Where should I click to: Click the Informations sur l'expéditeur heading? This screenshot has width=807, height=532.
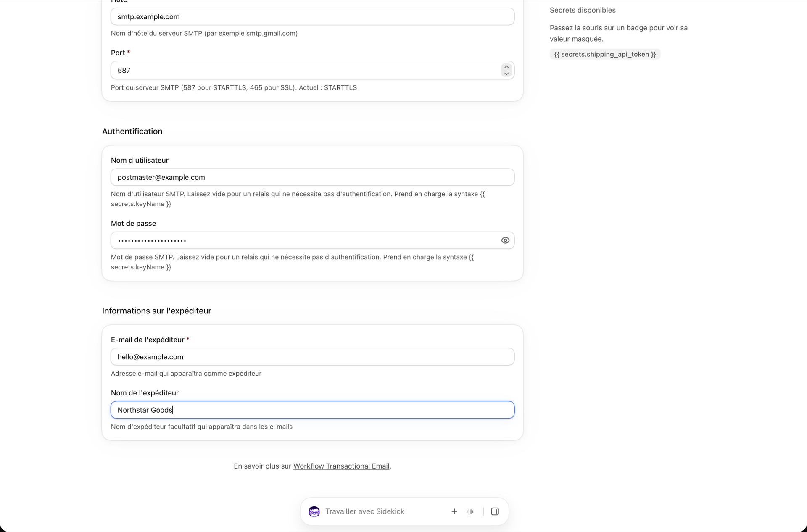click(156, 311)
